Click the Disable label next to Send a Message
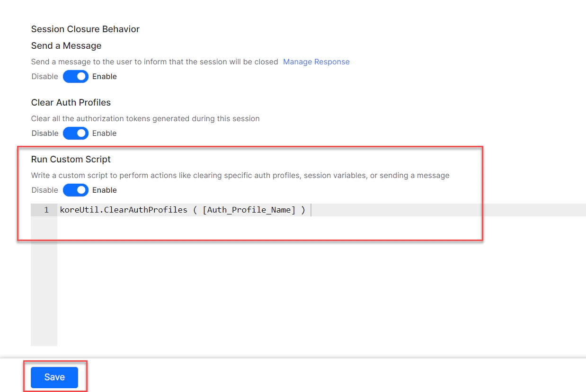This screenshot has height=392, width=586. tap(44, 76)
